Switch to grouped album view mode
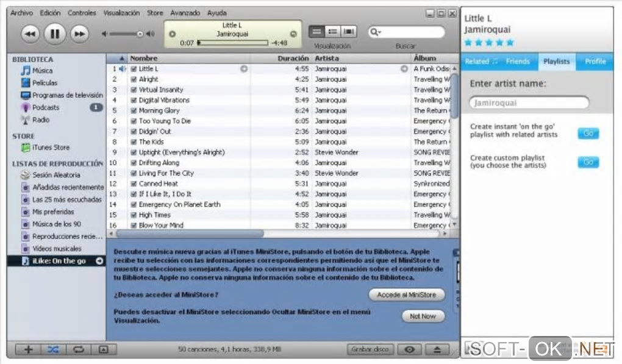The width and height of the screenshot is (622, 364). [x=333, y=32]
